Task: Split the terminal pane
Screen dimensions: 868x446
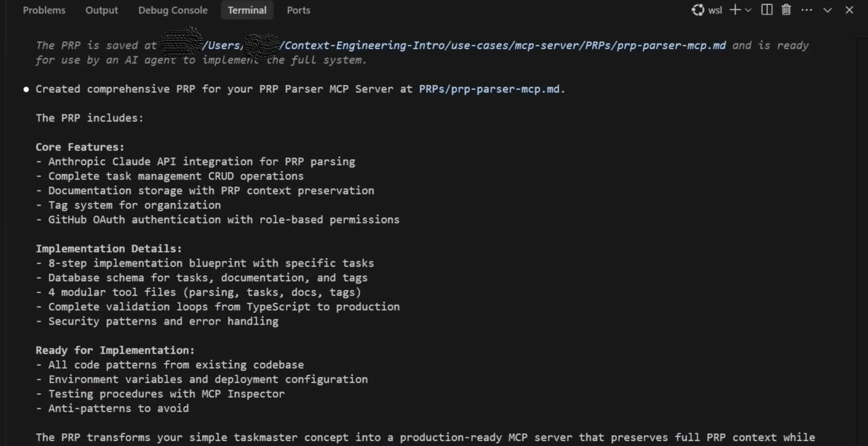Action: coord(767,10)
